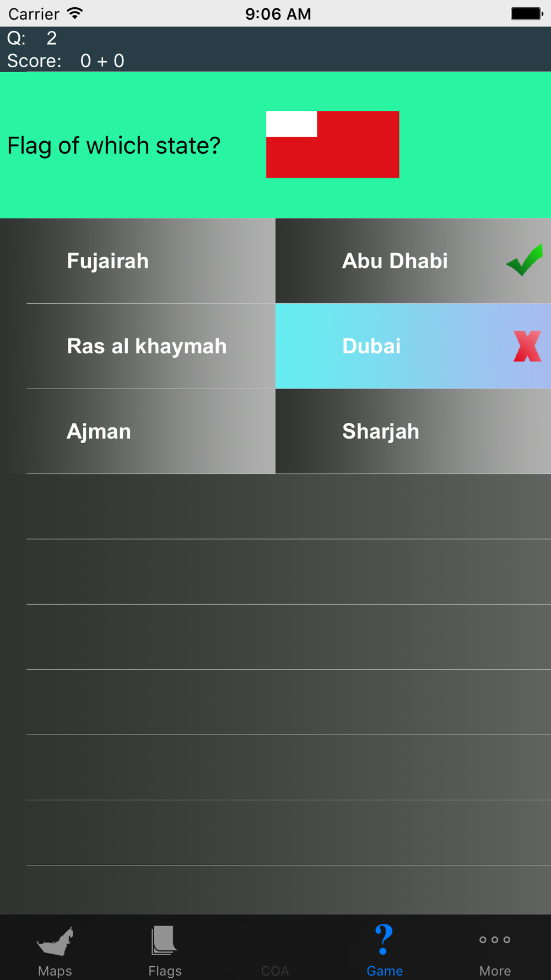The width and height of the screenshot is (551, 980).
Task: Open the More dots icon
Action: (x=495, y=940)
